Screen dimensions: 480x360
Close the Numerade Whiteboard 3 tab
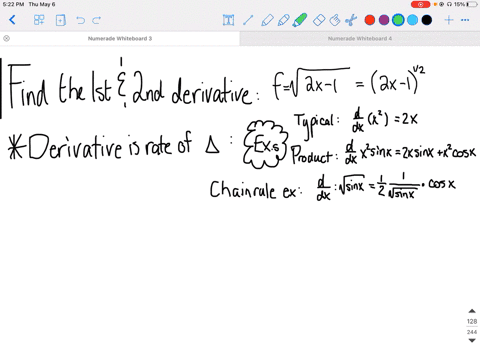[6, 38]
